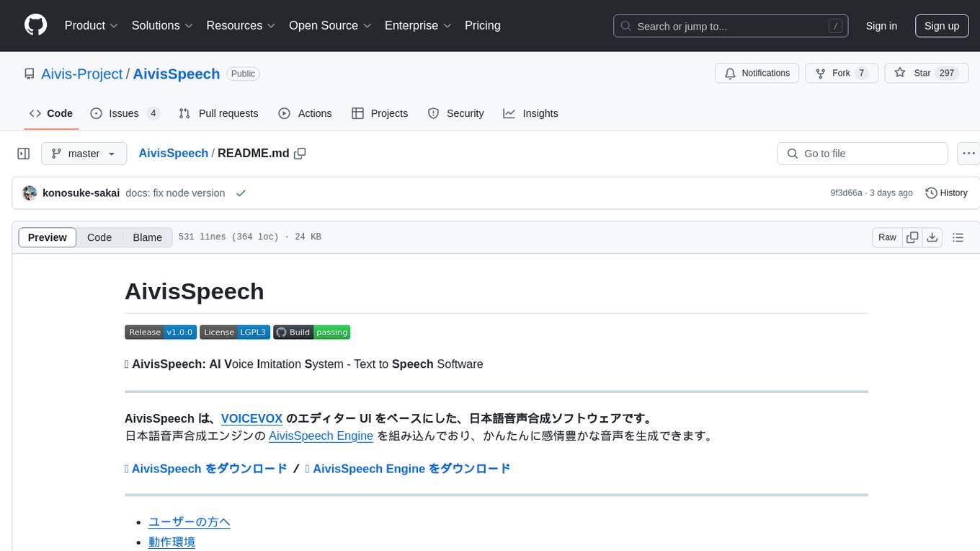Open the Security tab
Screen dimensions: 980x551
455,113
